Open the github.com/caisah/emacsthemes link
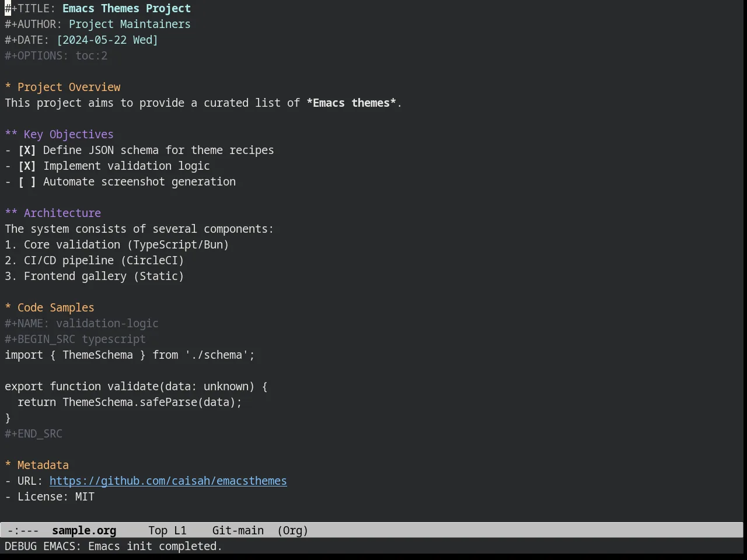 pyautogui.click(x=168, y=481)
